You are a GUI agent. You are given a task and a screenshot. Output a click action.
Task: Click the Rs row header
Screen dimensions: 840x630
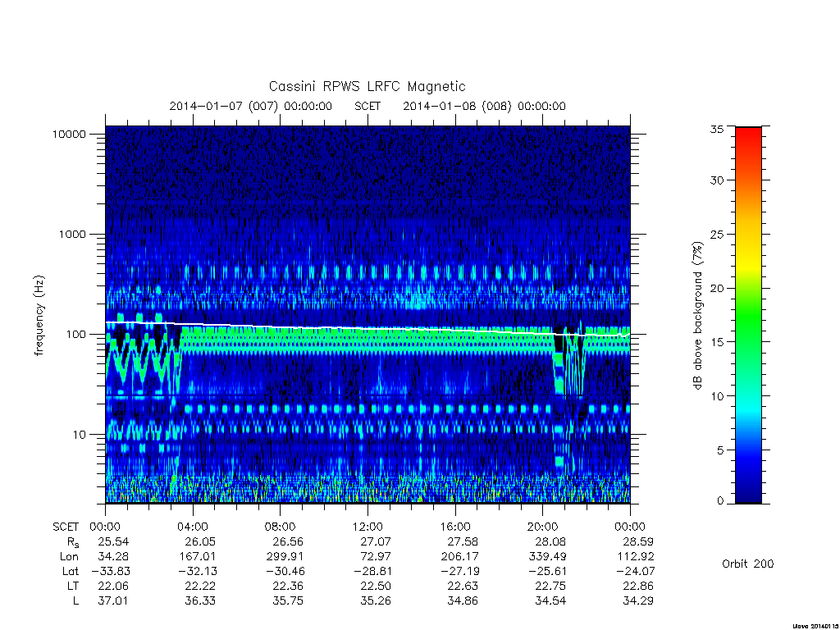[73, 543]
